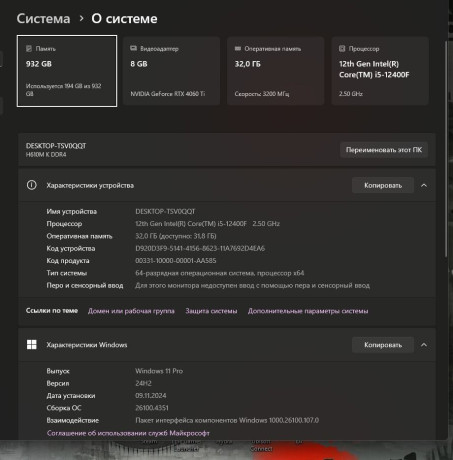Open Домен или рабочая группа link
The height and width of the screenshot is (460, 453).
[x=131, y=311]
